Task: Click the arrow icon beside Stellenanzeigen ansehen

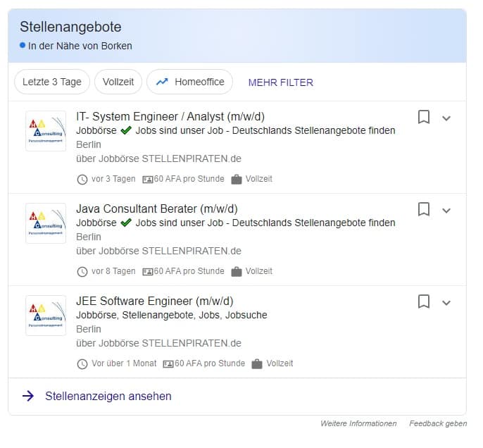Action: point(28,397)
